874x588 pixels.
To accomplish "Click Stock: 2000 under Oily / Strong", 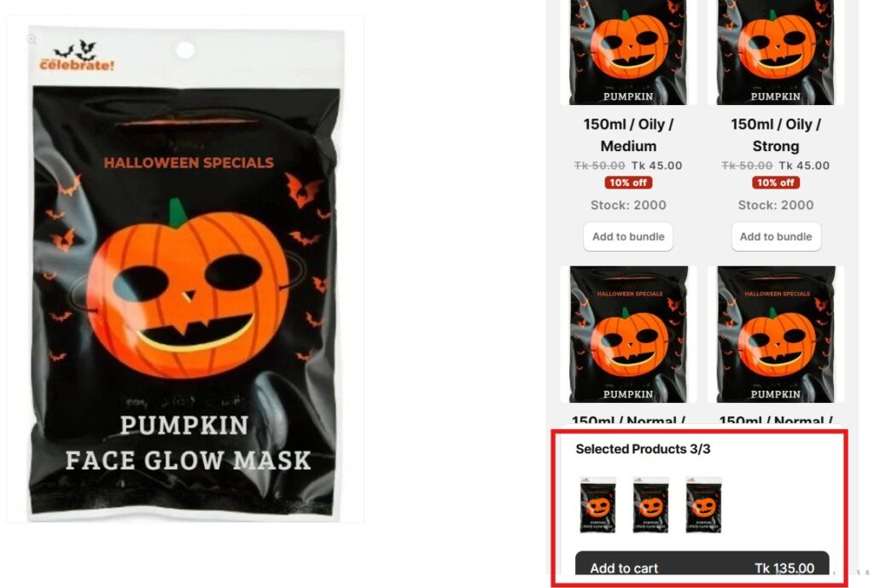I will point(776,205).
